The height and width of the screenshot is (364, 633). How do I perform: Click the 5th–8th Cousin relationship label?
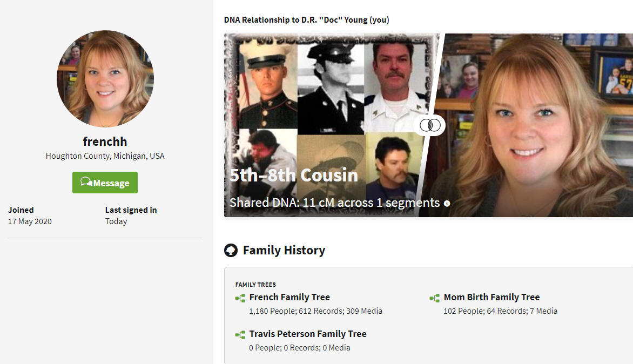pos(293,175)
